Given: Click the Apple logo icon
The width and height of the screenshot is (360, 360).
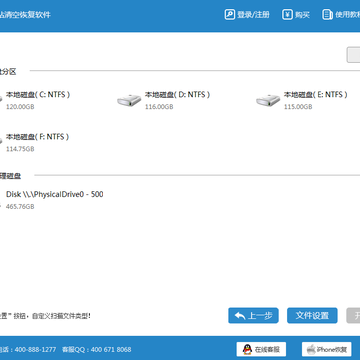Looking at the screenshot, I should click(x=311, y=349).
